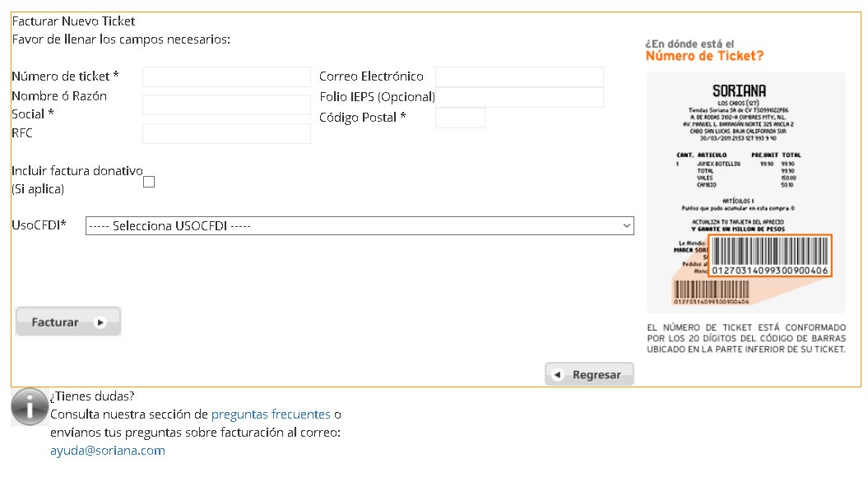Click the "Número de Ticket?" orange heading

coord(705,56)
